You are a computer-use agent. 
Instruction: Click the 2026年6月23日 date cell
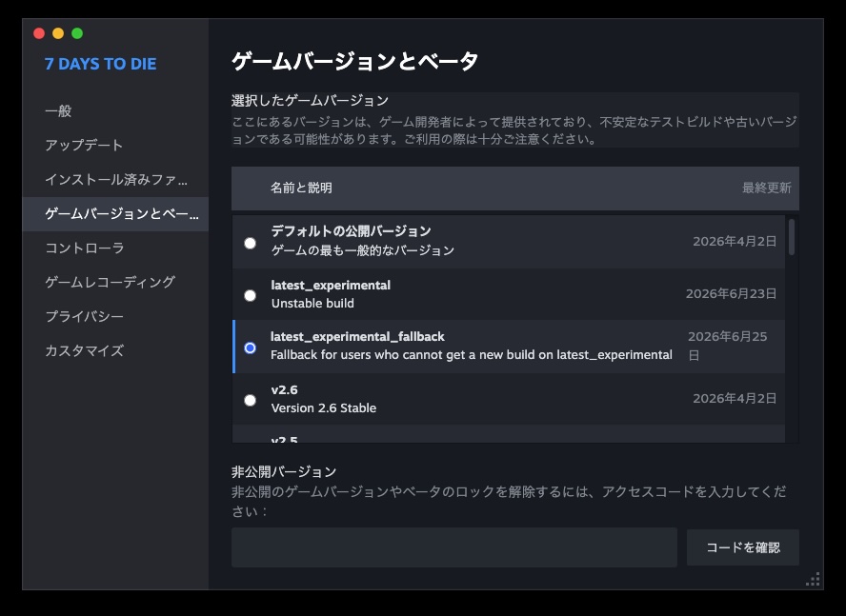pos(731,293)
